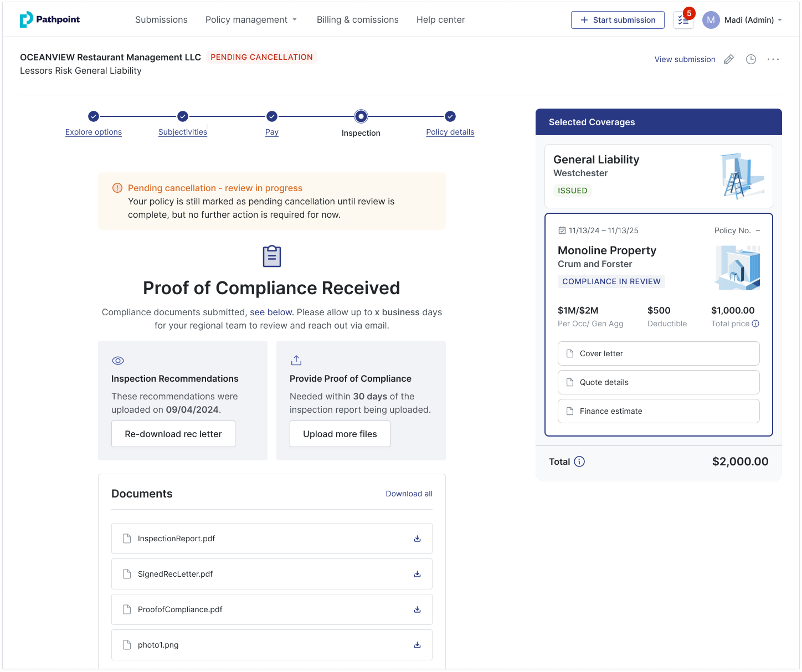
Task: Jump to the Explore options step
Action: point(94,132)
